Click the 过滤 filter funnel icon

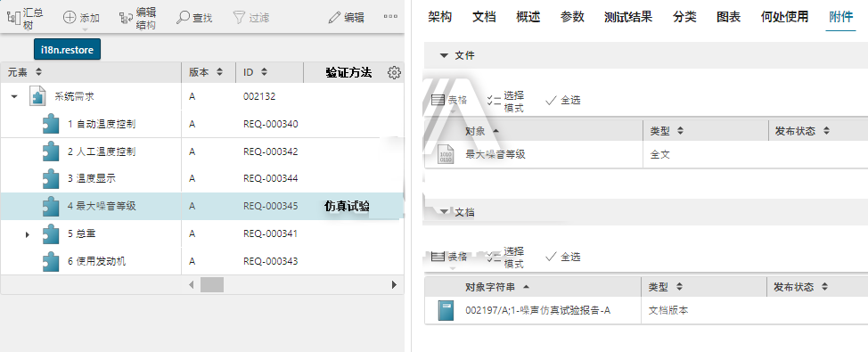click(x=239, y=18)
